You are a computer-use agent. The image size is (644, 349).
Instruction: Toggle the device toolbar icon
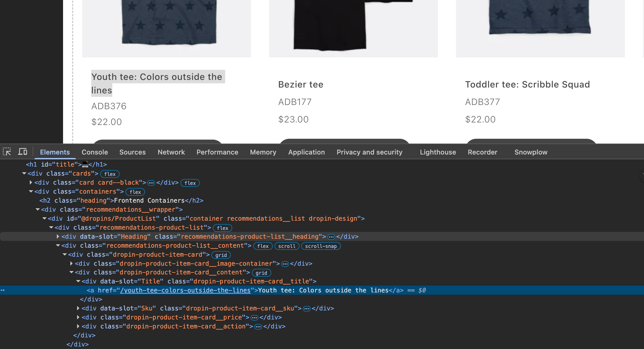23,152
